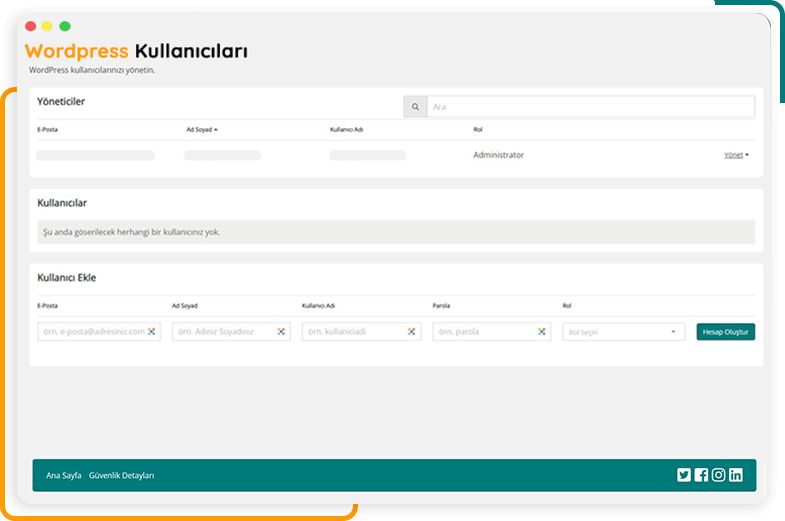
Task: Expand the Rol Seçin dropdown
Action: 623,332
